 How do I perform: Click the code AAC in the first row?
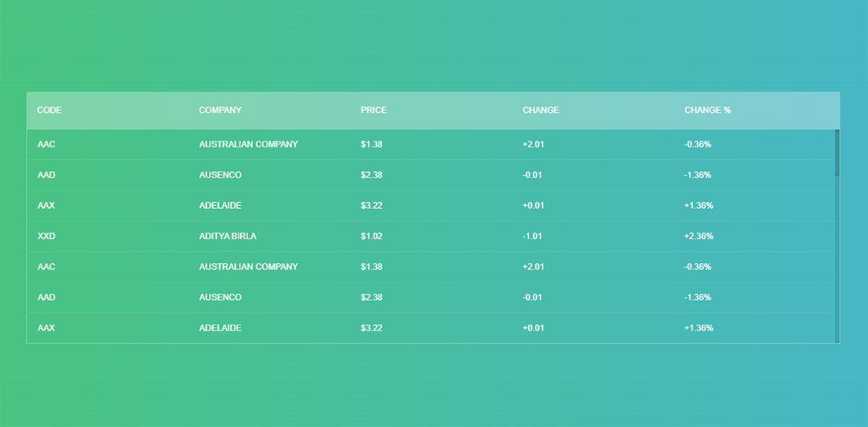click(x=45, y=144)
